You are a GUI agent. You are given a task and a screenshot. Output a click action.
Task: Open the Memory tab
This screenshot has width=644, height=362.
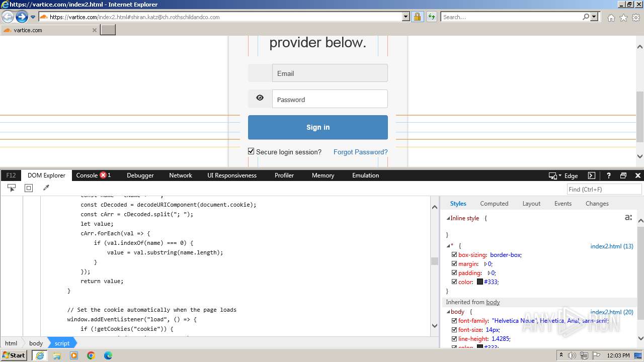click(323, 175)
